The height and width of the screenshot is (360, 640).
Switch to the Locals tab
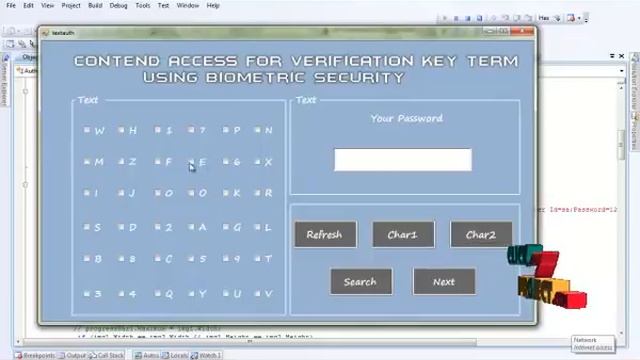pos(175,356)
